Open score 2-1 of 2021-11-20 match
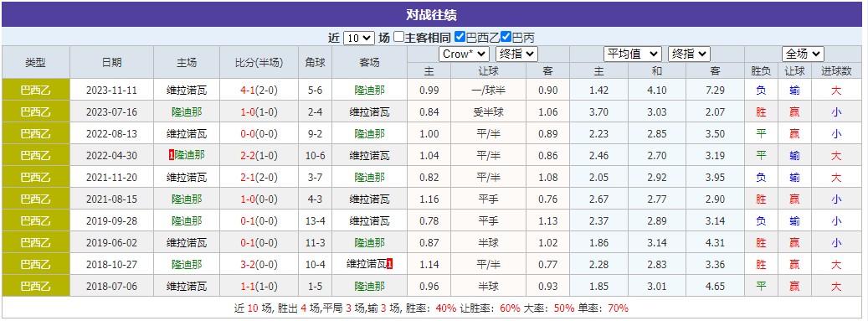 point(249,178)
